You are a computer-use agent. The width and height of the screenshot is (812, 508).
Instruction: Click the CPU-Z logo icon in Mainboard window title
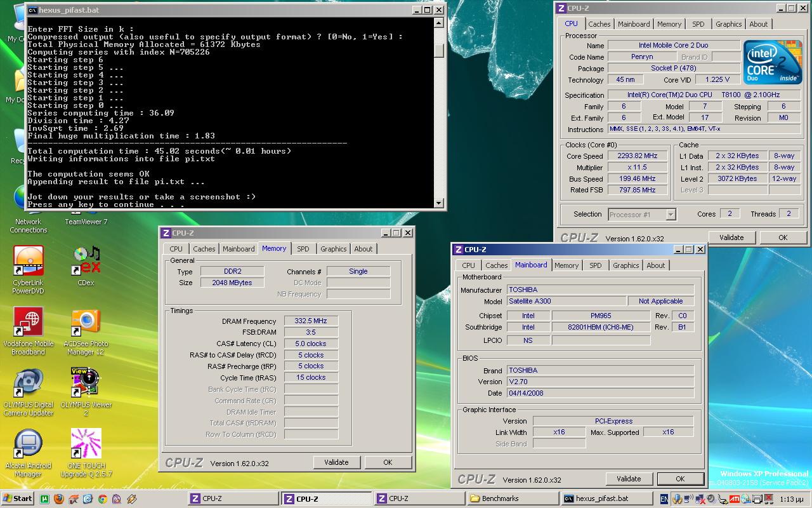pyautogui.click(x=458, y=250)
